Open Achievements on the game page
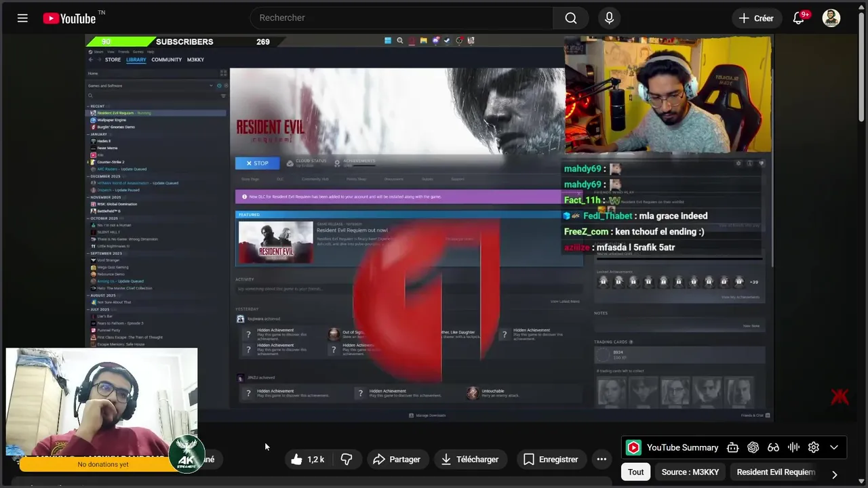 click(x=355, y=163)
